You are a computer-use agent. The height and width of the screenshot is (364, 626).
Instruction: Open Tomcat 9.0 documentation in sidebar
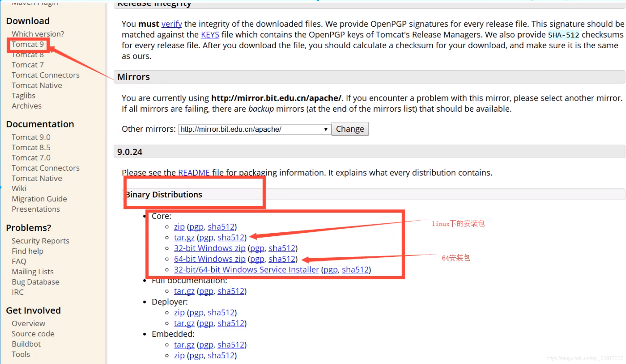coord(31,137)
